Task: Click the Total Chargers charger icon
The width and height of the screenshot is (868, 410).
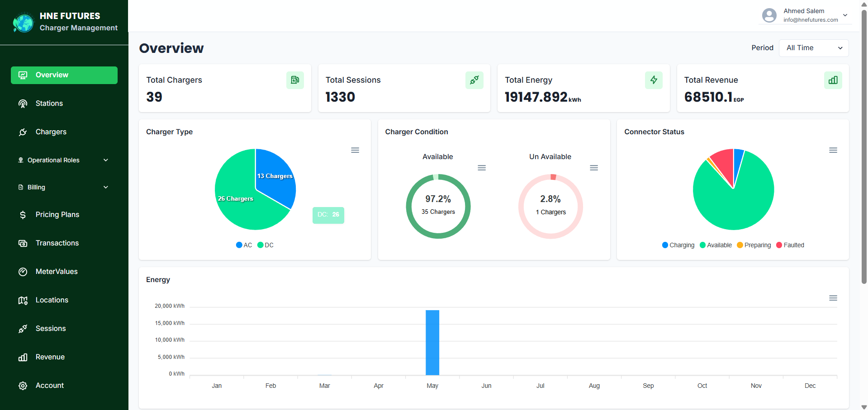Action: (295, 80)
